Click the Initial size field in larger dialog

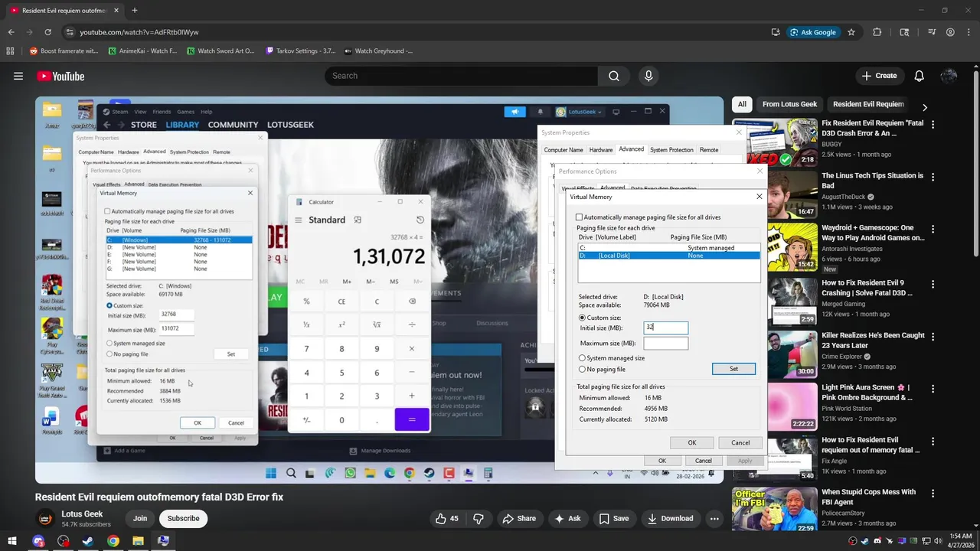pyautogui.click(x=665, y=328)
